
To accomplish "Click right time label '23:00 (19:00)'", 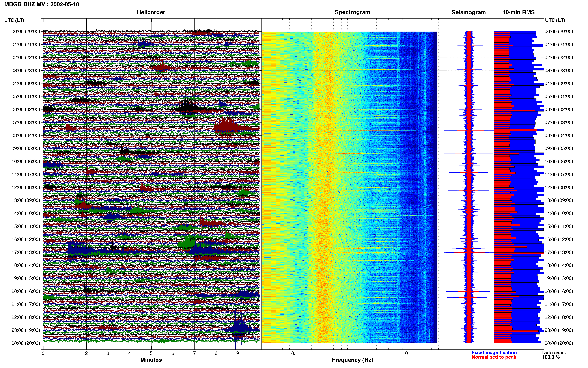I will pyautogui.click(x=559, y=330).
